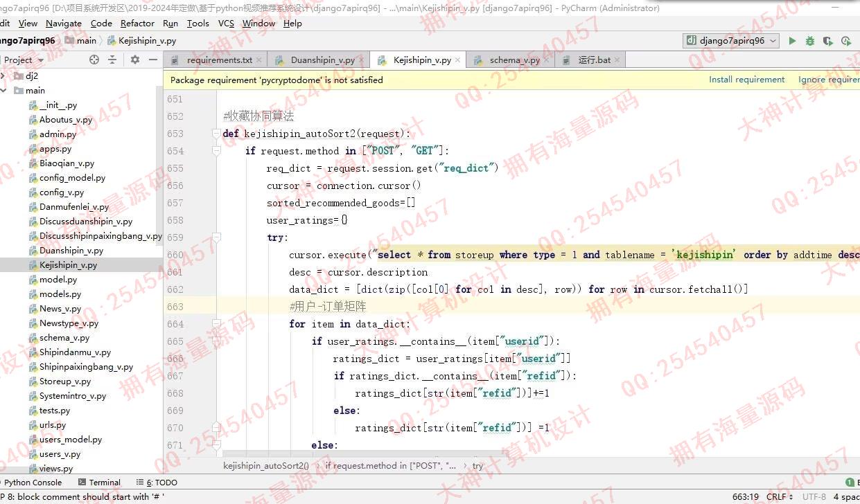Open the Window menu
The height and width of the screenshot is (504, 860).
click(258, 24)
